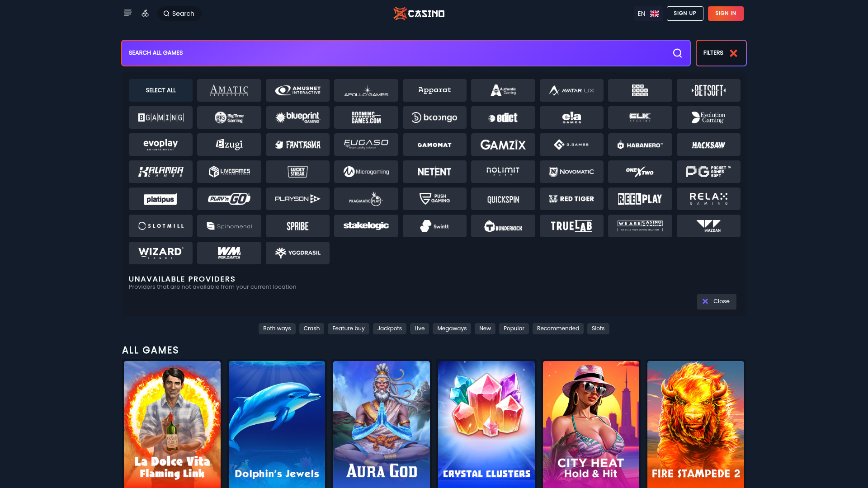The image size is (868, 488).
Task: Click the purple X icon beside Close
Action: 705,301
